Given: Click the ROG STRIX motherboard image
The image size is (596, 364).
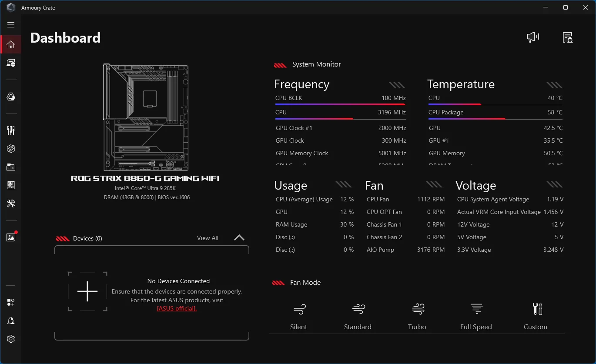Looking at the screenshot, I should 146,117.
